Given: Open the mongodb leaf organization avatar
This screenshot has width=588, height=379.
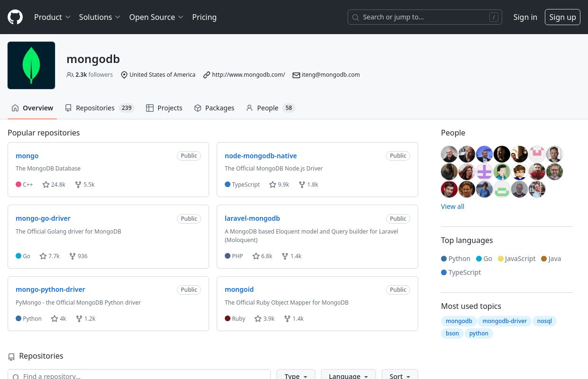Looking at the screenshot, I should tap(31, 65).
